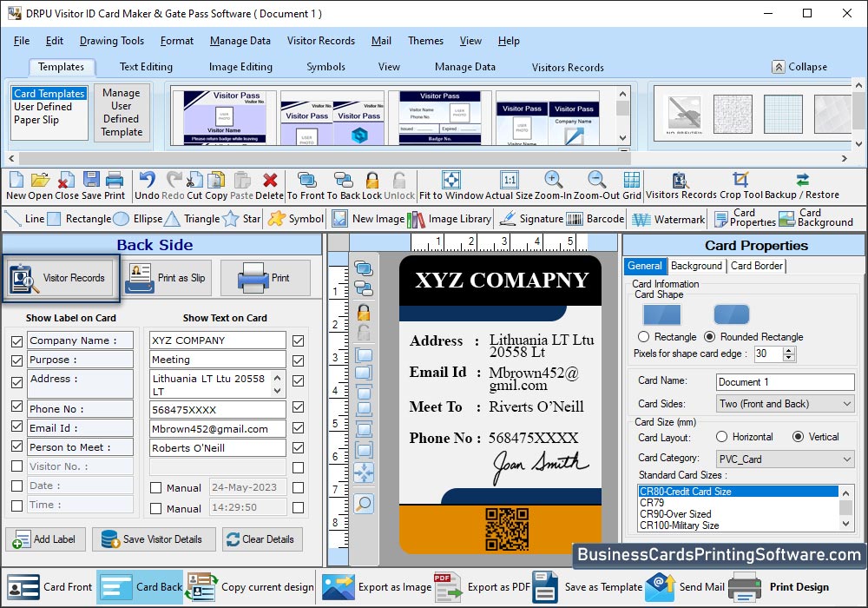Toggle the Grid display
Image resolution: width=868 pixels, height=608 pixels.
pos(632,186)
